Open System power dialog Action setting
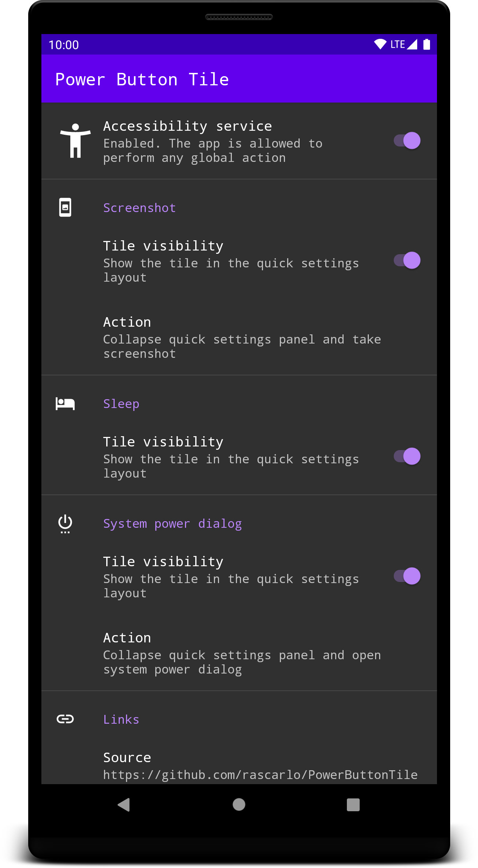 coord(242,653)
